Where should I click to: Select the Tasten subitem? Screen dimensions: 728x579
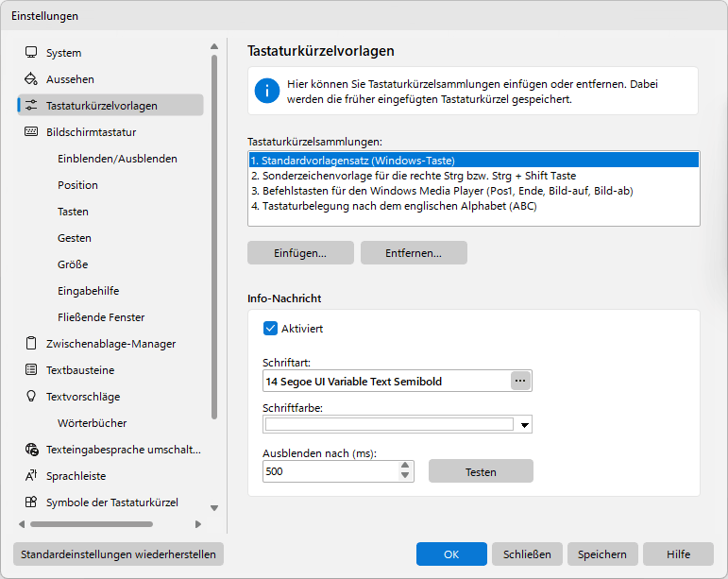tap(73, 212)
